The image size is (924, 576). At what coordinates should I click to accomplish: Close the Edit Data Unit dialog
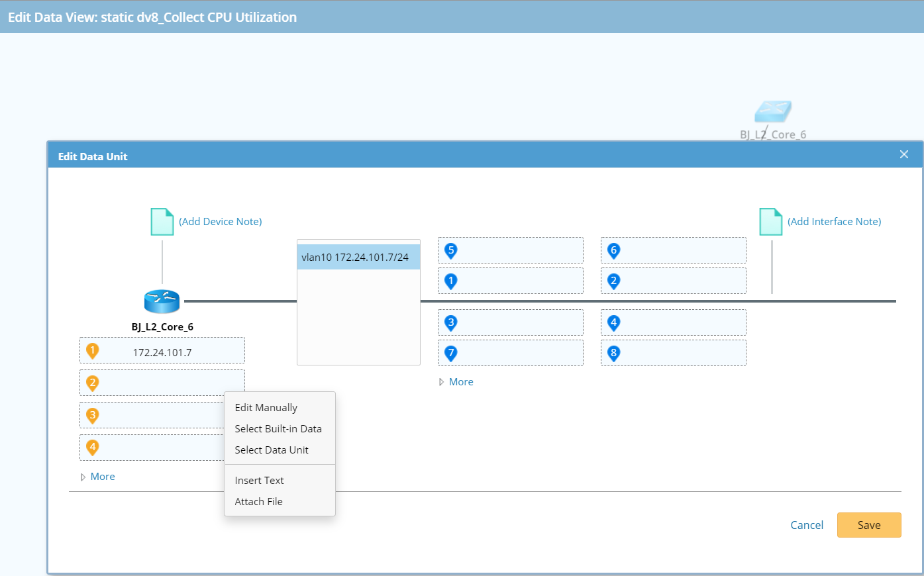pyautogui.click(x=904, y=154)
